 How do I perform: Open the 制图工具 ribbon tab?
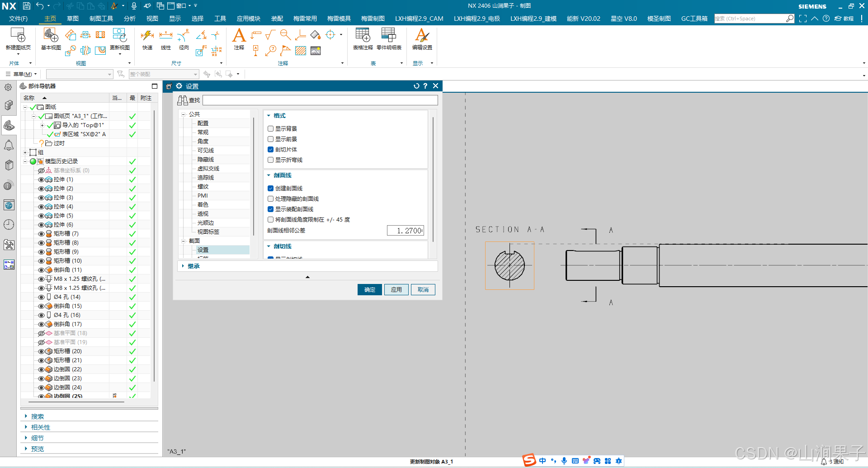(x=101, y=19)
